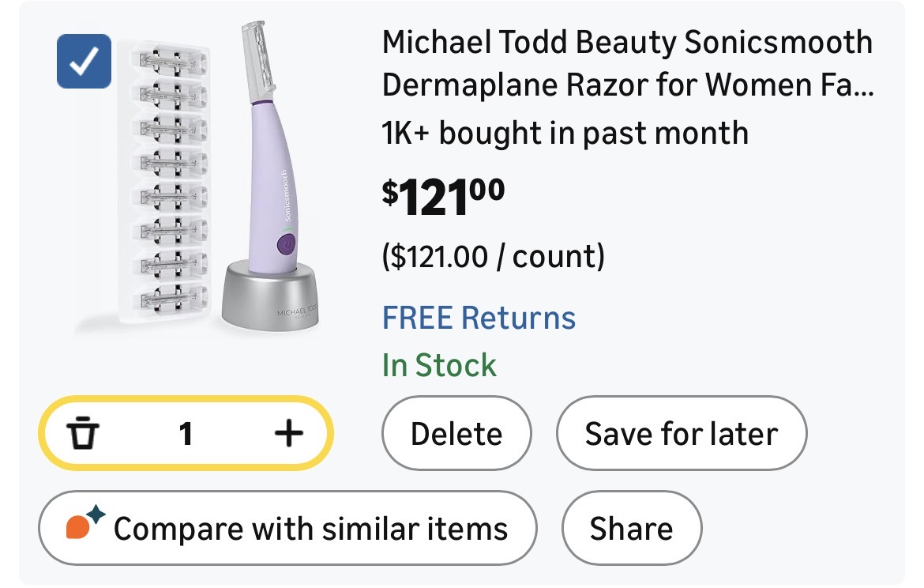Viewport: 924px width, 588px height.
Task: Click the Save for later button
Action: (x=682, y=434)
